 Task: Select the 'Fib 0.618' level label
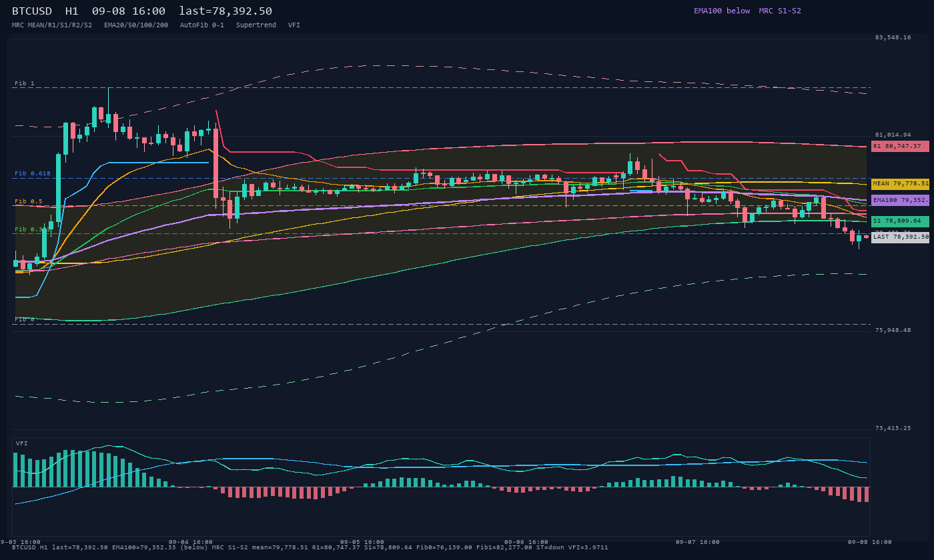(33, 173)
